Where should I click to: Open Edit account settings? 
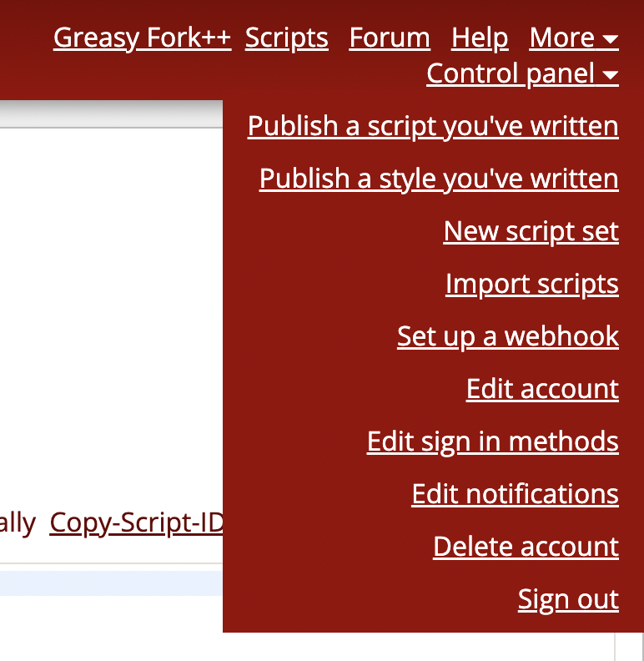(x=542, y=389)
